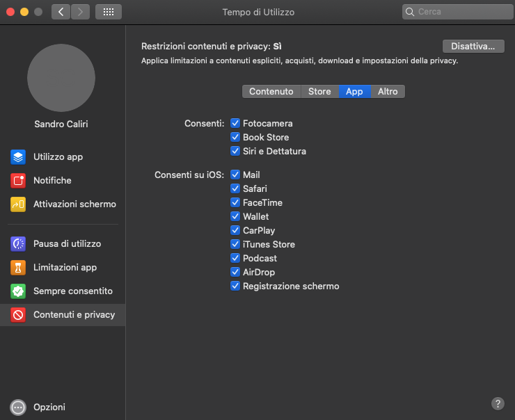This screenshot has height=420, width=515.
Task: Open help with the question mark button
Action: tap(498, 403)
